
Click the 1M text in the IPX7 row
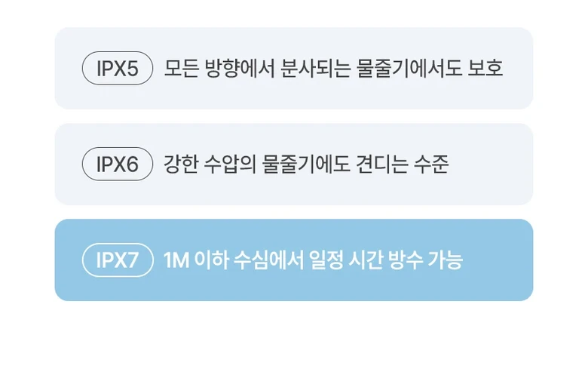[x=176, y=260]
